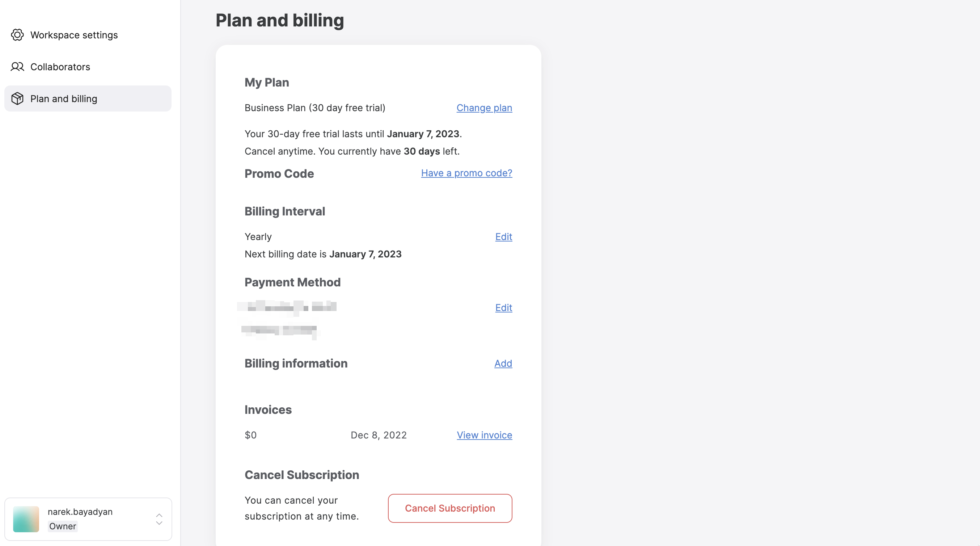Click the Yearly interval text
Viewport: 980px width, 546px height.
[x=258, y=237]
